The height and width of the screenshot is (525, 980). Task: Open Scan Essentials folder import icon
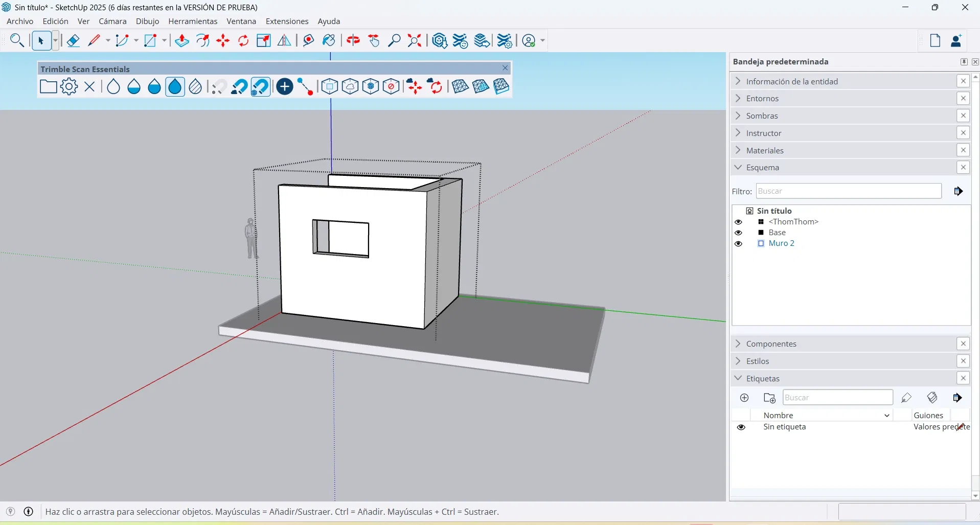tap(49, 87)
